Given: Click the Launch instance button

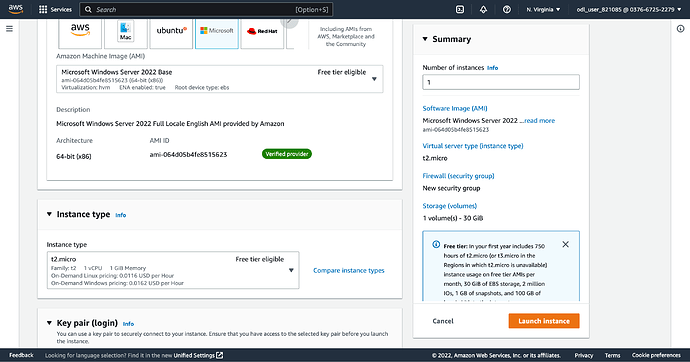Looking at the screenshot, I should click(544, 321).
